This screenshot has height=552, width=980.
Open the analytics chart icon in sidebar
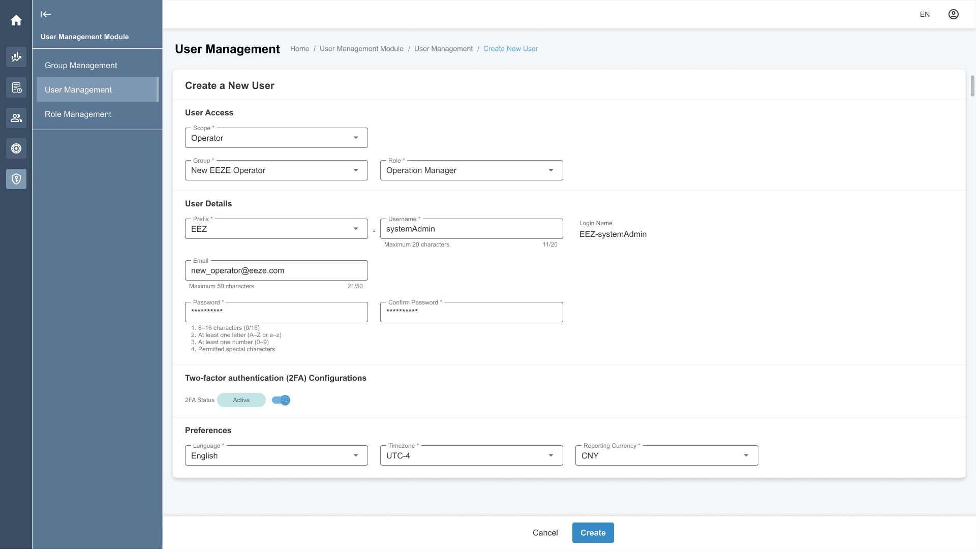[16, 57]
